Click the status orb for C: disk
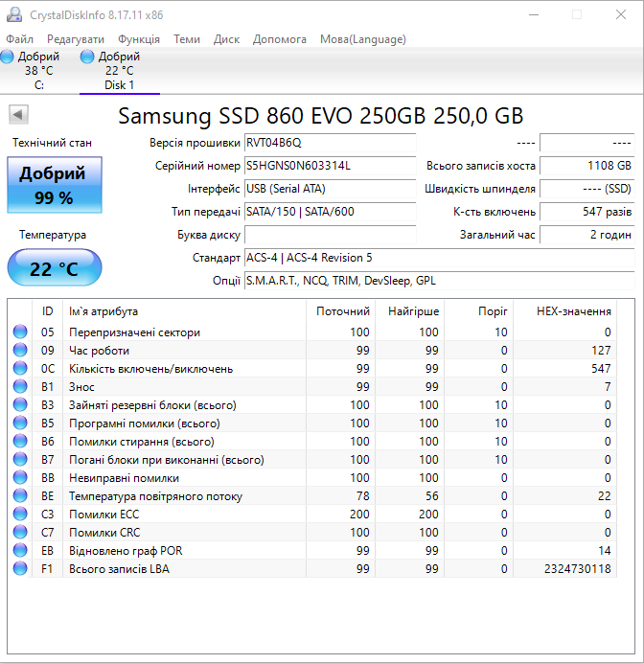 pos(8,57)
